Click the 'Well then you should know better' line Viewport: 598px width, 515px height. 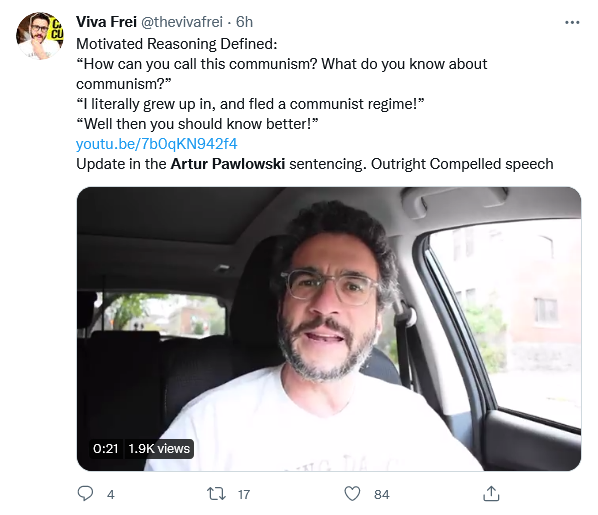(197, 124)
